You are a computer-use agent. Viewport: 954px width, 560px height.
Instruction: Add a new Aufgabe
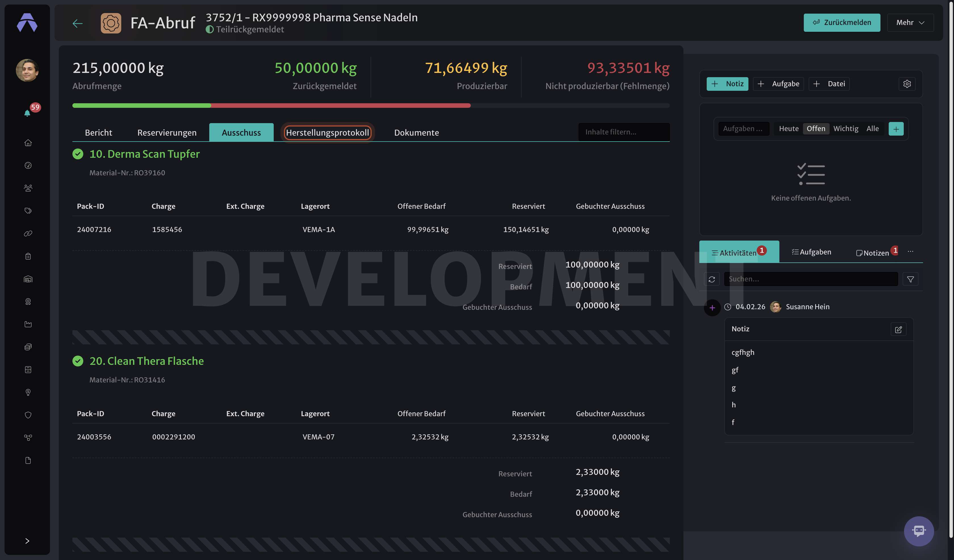coord(778,84)
